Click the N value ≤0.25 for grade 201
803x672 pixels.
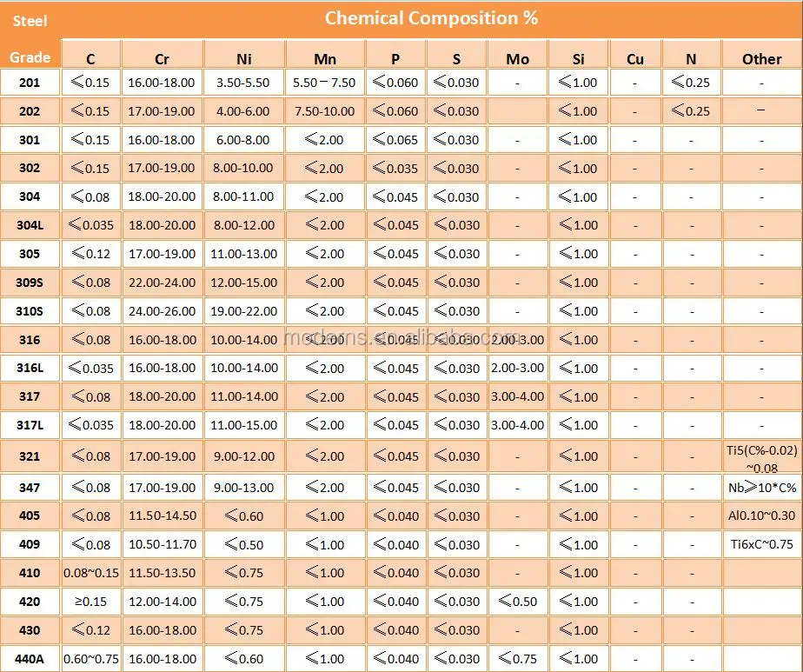point(691,83)
